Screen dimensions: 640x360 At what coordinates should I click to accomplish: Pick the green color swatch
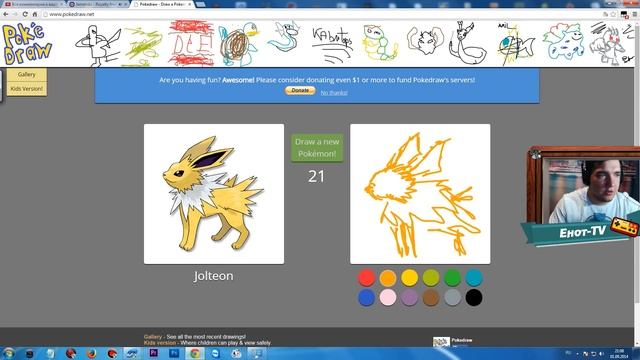(452, 278)
